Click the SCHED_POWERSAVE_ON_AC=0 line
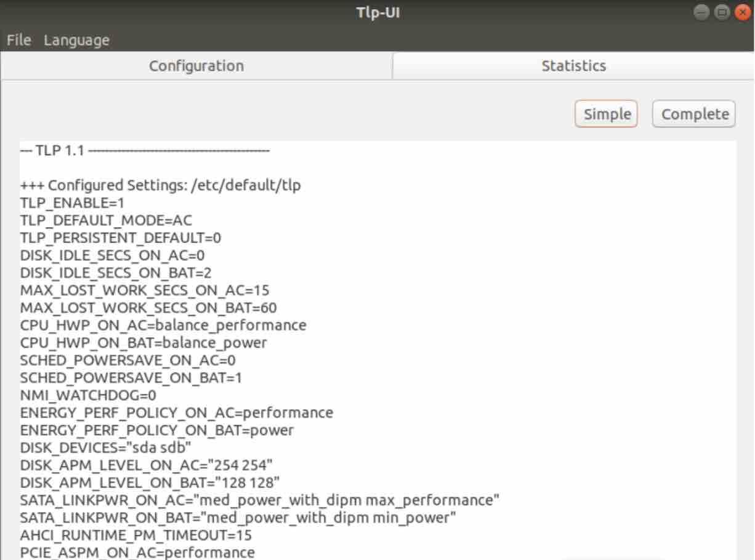 click(x=127, y=360)
